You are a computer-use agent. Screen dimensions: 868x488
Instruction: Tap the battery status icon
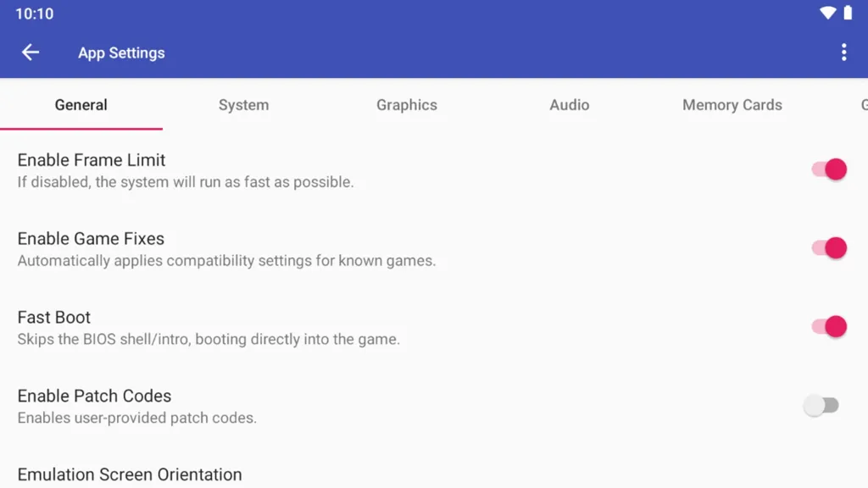848,13
